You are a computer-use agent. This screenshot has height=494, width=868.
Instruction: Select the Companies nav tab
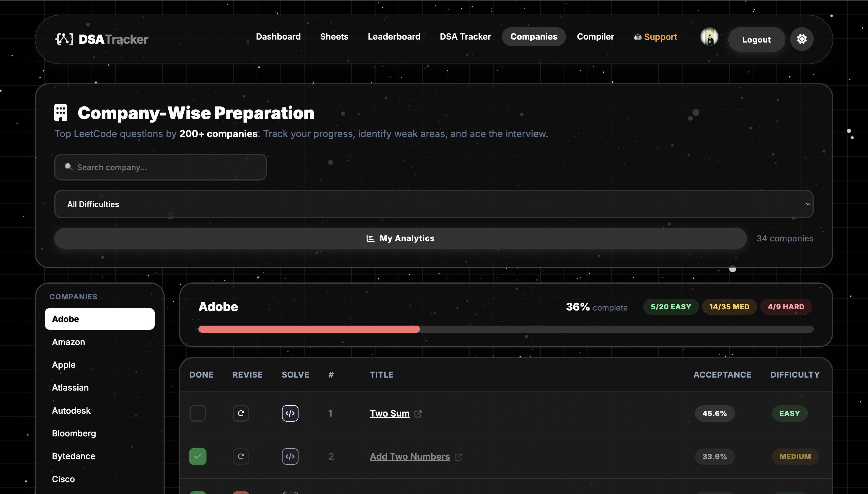(534, 37)
